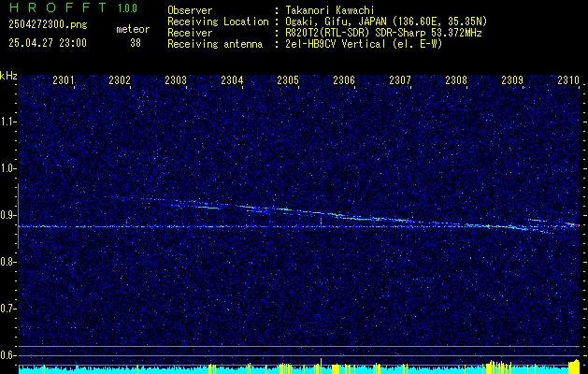Click the 2310 time marker

[568, 79]
